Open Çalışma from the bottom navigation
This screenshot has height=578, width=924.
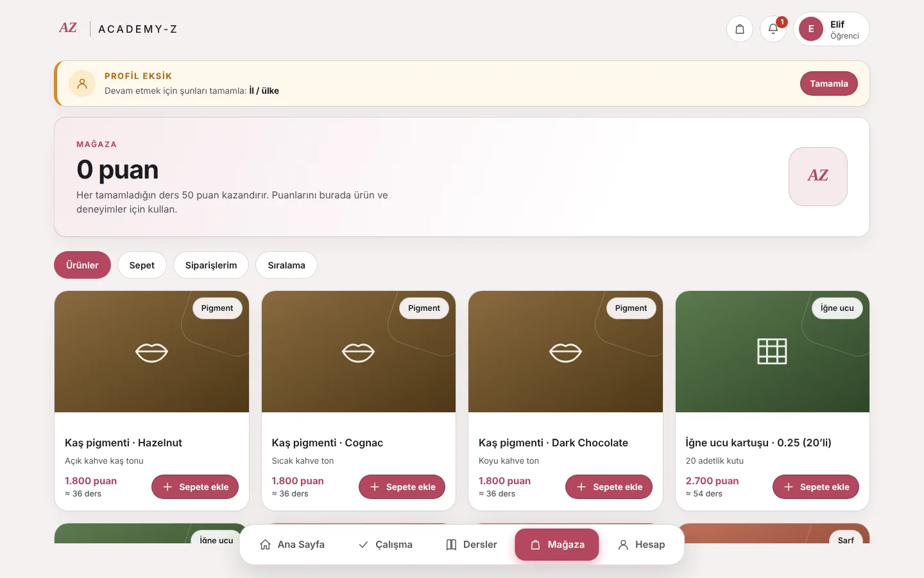(385, 545)
